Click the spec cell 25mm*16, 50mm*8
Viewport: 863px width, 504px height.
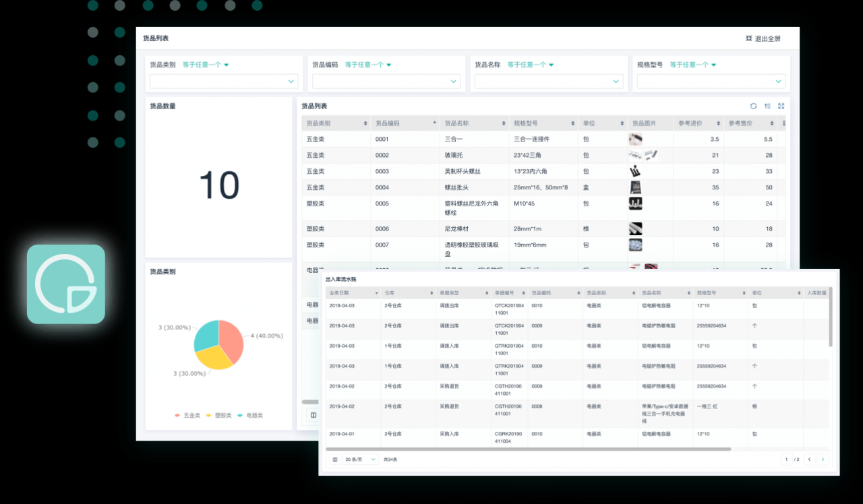click(541, 187)
